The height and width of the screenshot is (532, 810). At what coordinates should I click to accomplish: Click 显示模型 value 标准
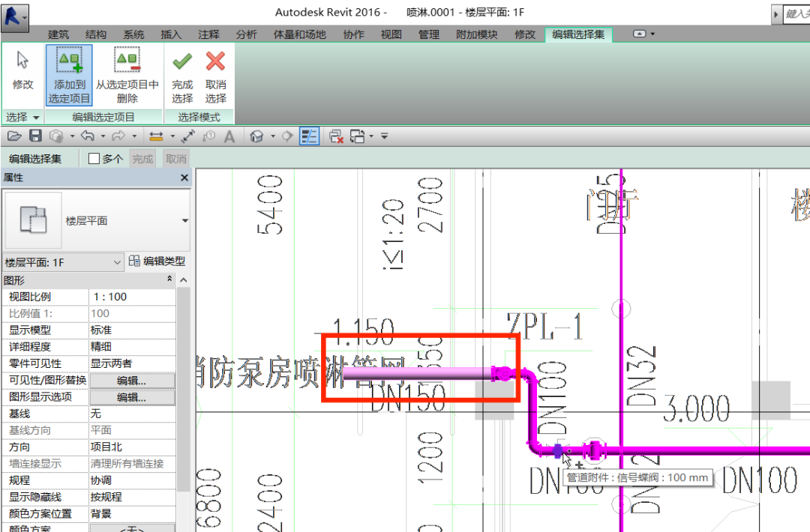point(132,330)
